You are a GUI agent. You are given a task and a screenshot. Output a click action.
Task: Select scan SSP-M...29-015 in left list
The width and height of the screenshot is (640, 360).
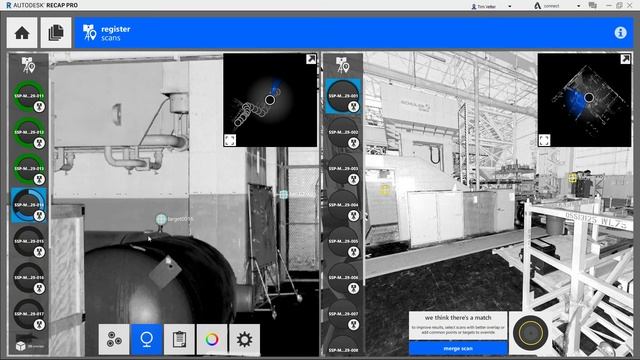coord(29,242)
